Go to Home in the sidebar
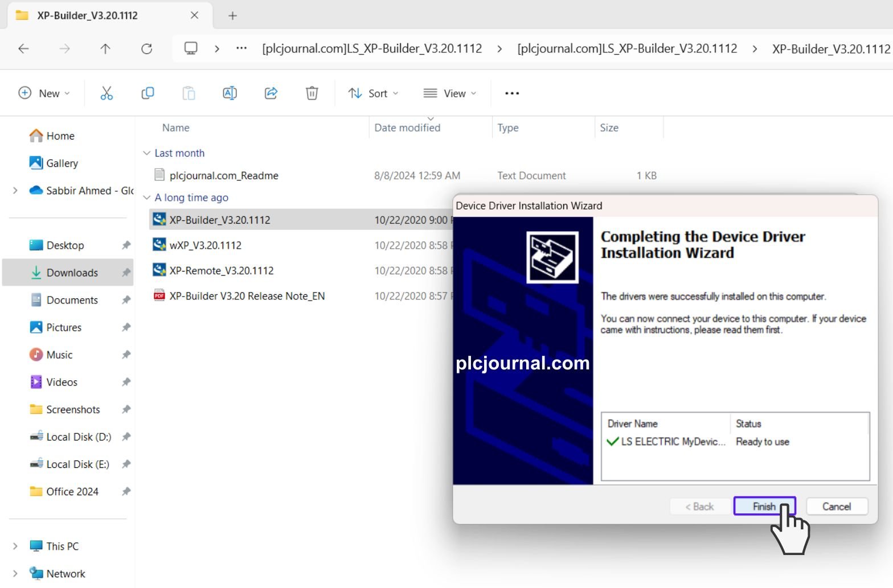 [60, 136]
